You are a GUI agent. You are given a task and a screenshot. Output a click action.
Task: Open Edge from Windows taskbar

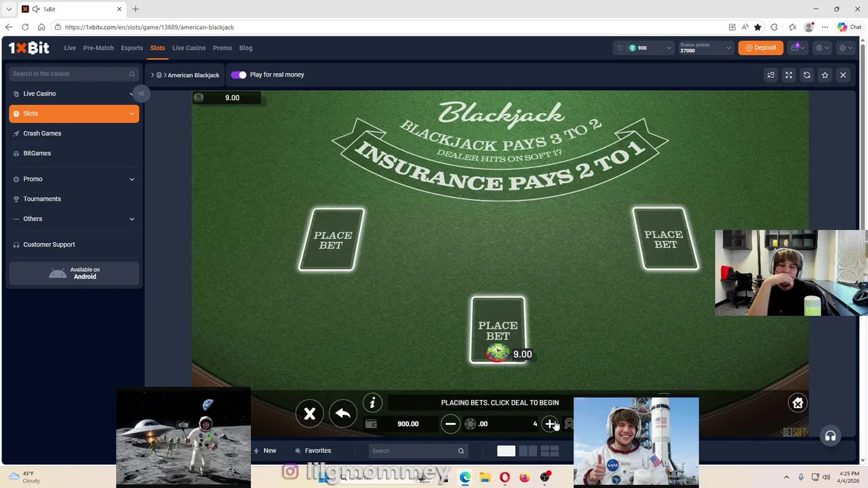click(x=465, y=478)
